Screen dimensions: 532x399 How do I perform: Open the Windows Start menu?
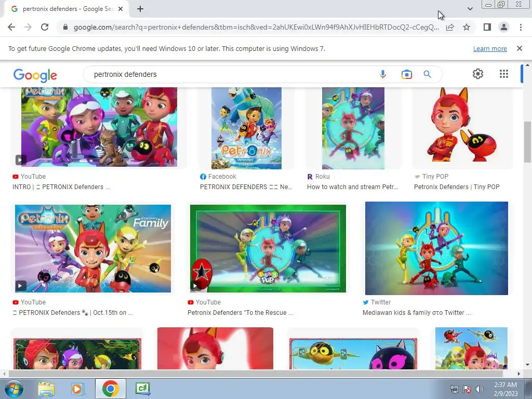click(13, 389)
